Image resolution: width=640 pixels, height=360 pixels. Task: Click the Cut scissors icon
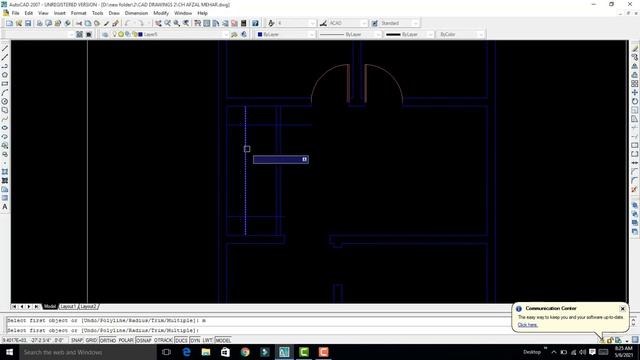click(x=79, y=23)
